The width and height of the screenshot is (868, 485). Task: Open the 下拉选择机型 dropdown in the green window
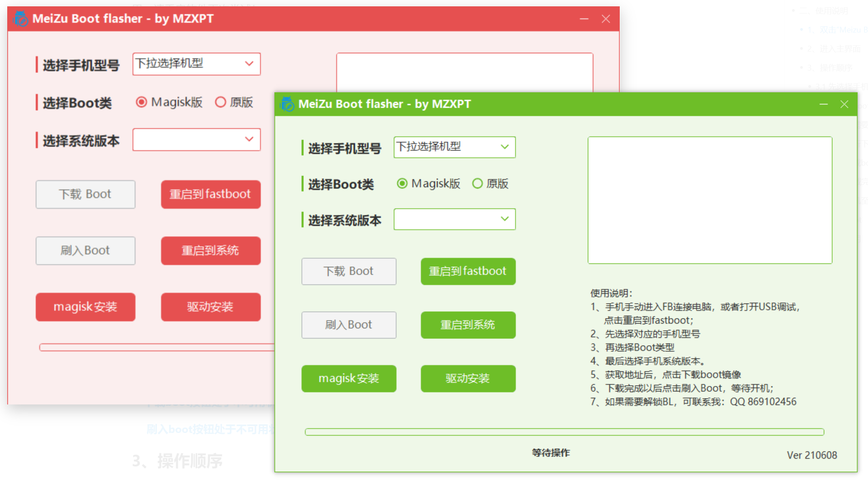pyautogui.click(x=454, y=147)
